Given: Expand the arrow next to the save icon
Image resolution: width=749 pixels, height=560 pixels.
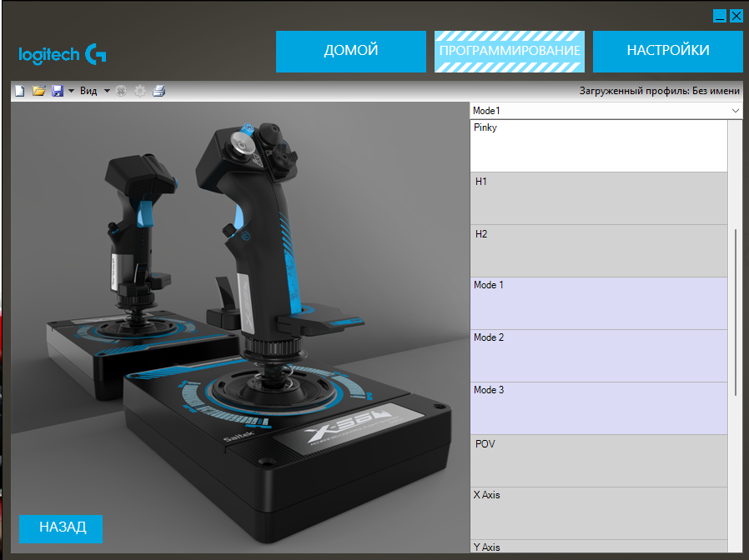Looking at the screenshot, I should point(71,91).
